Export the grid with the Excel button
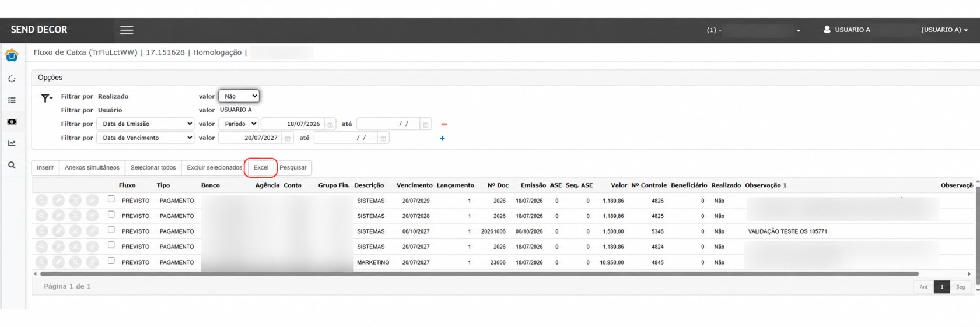The width and height of the screenshot is (980, 327). pyautogui.click(x=261, y=168)
